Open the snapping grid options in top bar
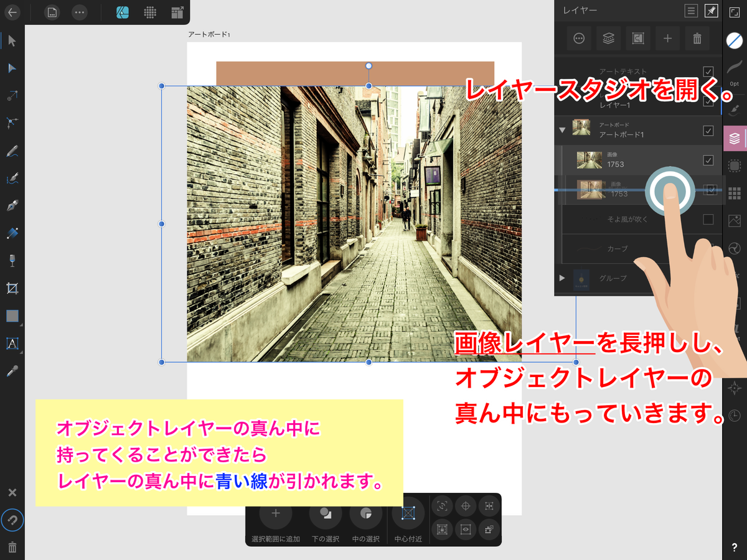Image resolution: width=747 pixels, height=560 pixels. point(149,12)
